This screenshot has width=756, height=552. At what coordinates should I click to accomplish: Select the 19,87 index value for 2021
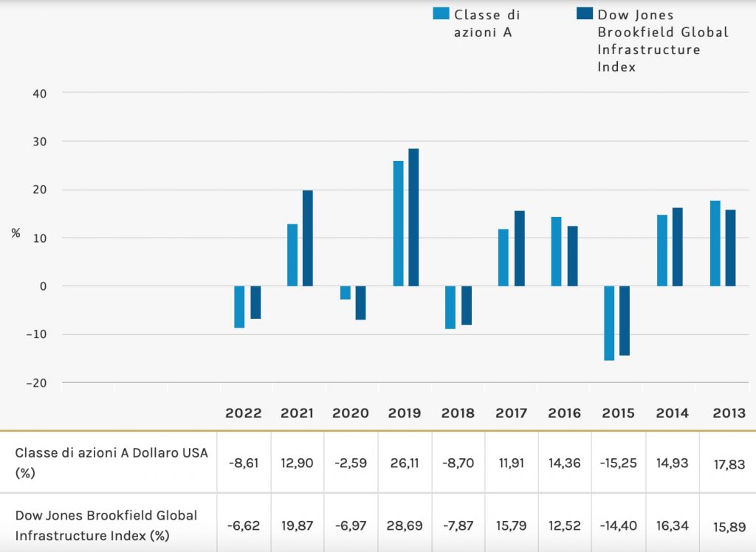298,524
